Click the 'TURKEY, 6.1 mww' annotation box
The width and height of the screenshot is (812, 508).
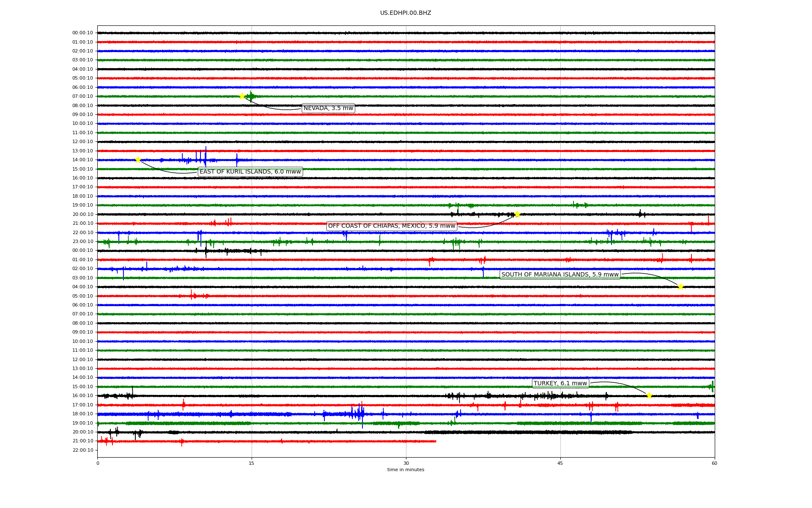pyautogui.click(x=560, y=383)
